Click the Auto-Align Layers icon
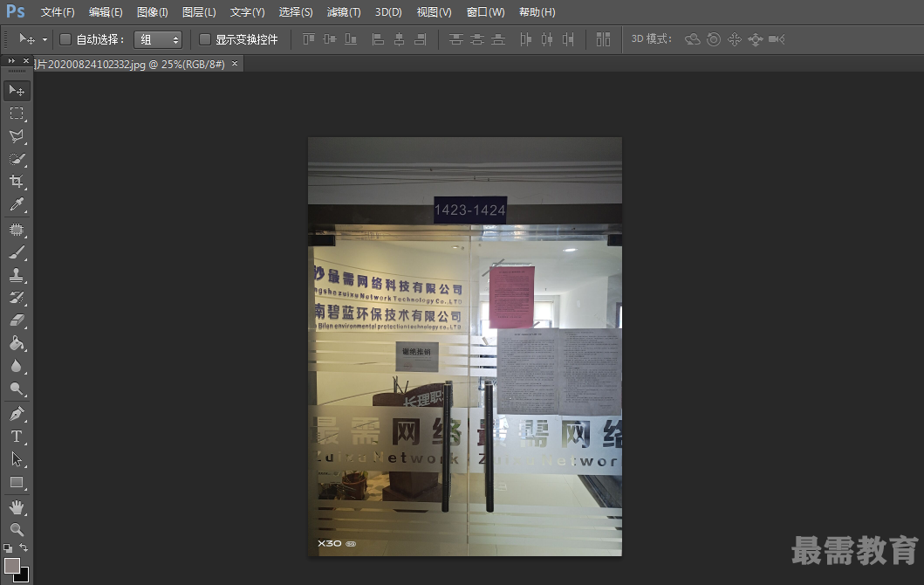This screenshot has width=924, height=585. point(603,39)
